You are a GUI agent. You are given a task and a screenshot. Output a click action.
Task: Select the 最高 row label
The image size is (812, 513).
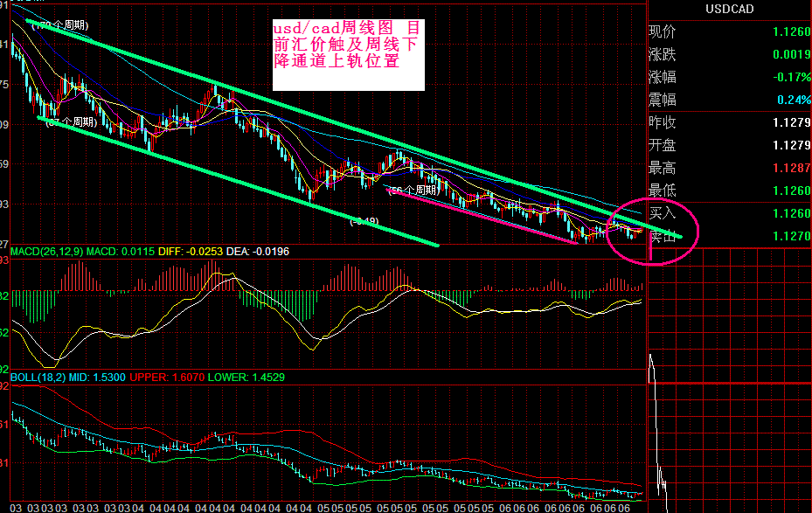pos(663,168)
